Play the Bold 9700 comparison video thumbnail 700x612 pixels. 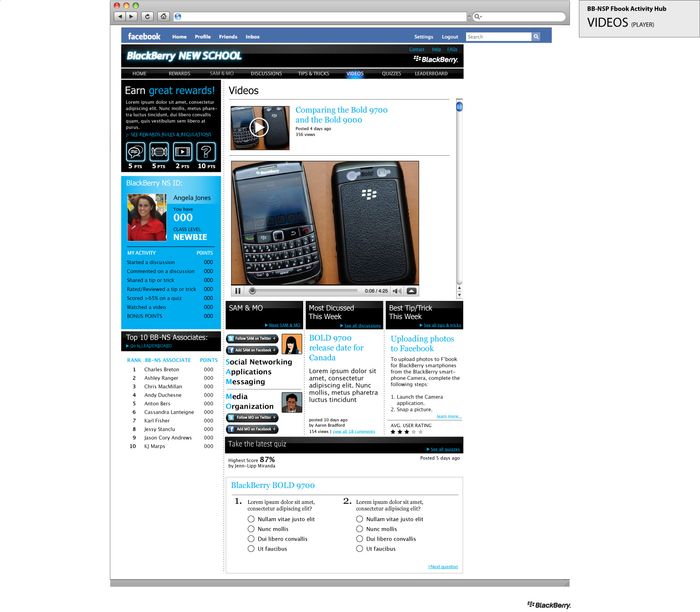[x=259, y=127]
